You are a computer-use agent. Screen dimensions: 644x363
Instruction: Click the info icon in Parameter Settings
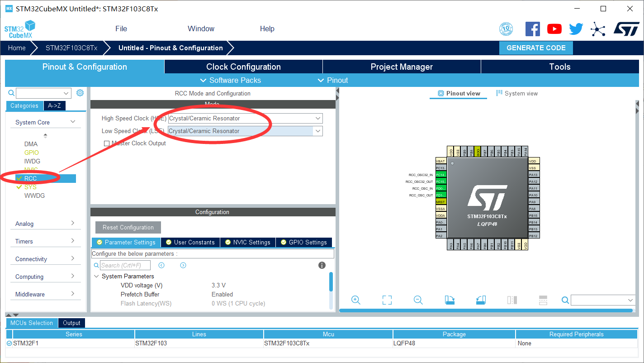pos(322,265)
